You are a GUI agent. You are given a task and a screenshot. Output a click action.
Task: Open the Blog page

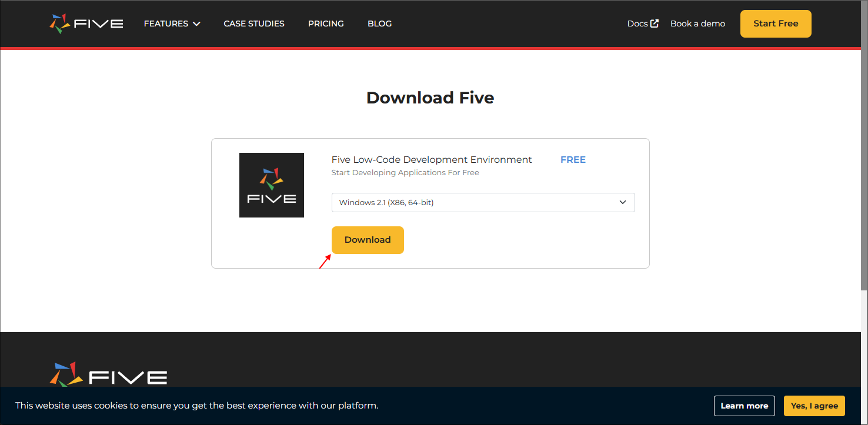coord(379,24)
